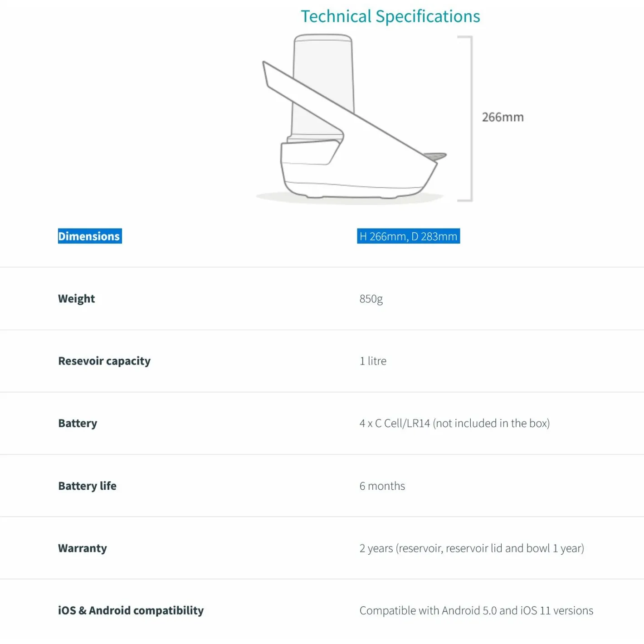Image resolution: width=644 pixels, height=644 pixels.
Task: Click the 266mm height measurement label
Action: [503, 117]
